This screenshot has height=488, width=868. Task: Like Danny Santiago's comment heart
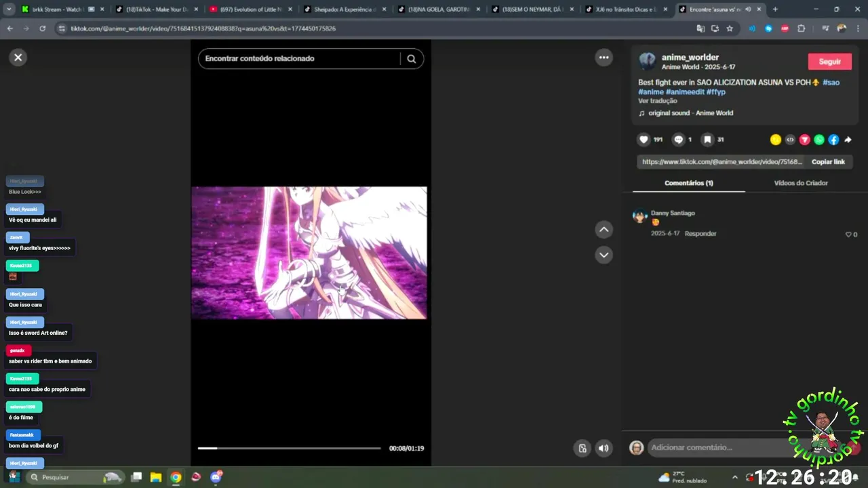tap(848, 235)
